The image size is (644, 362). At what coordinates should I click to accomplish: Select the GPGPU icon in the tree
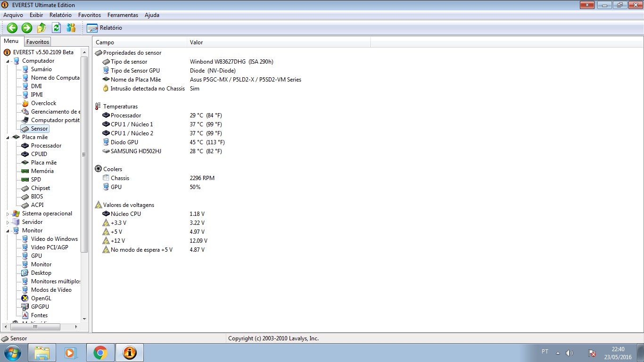tap(25, 307)
